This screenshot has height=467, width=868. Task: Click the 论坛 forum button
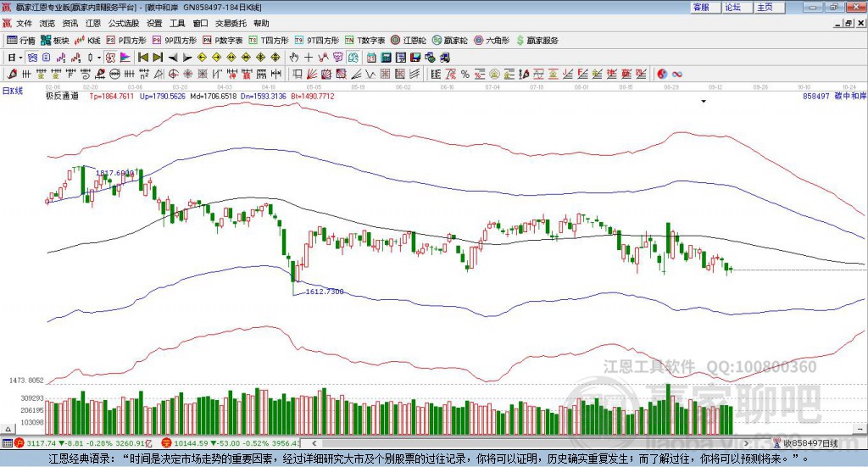(x=733, y=7)
